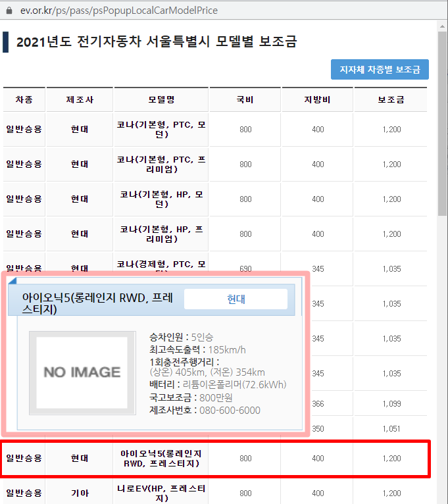
Task: Click the NO IMAGE thumbnail in the tooltip
Action: [x=83, y=373]
